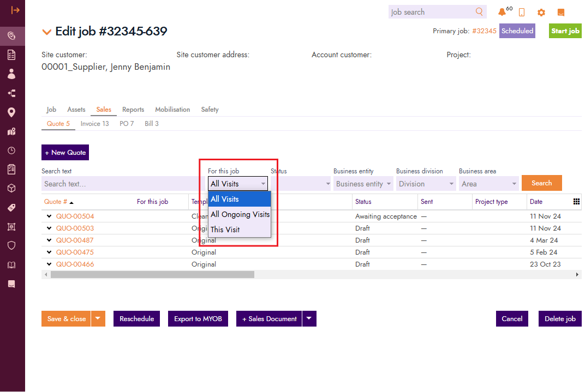Click the Reschedule button

136,318
